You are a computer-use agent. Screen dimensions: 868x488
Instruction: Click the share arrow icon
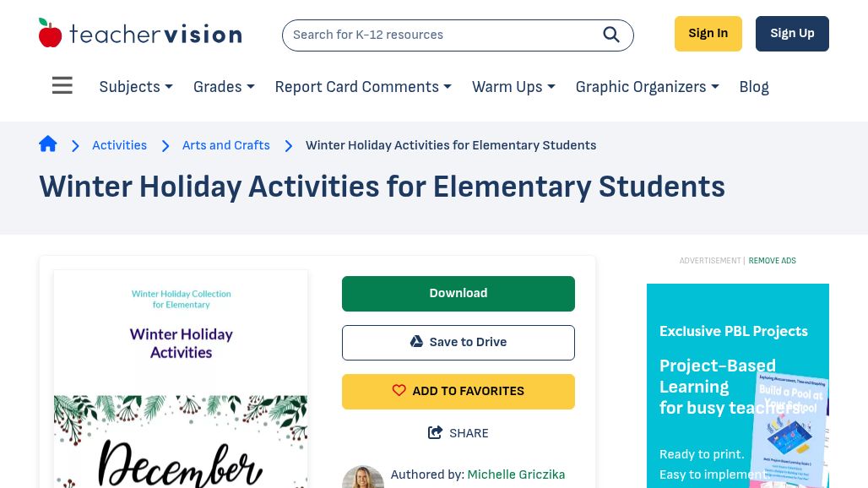[x=436, y=433]
